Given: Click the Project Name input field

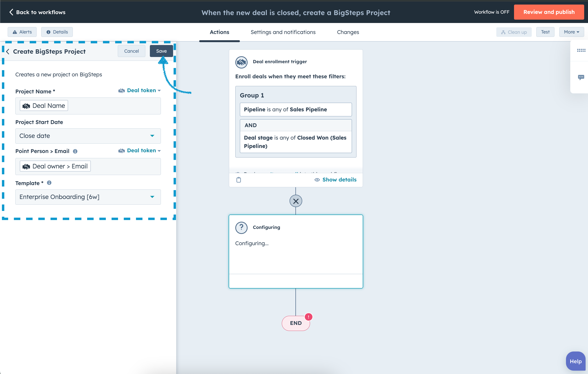Looking at the screenshot, I should click(87, 105).
